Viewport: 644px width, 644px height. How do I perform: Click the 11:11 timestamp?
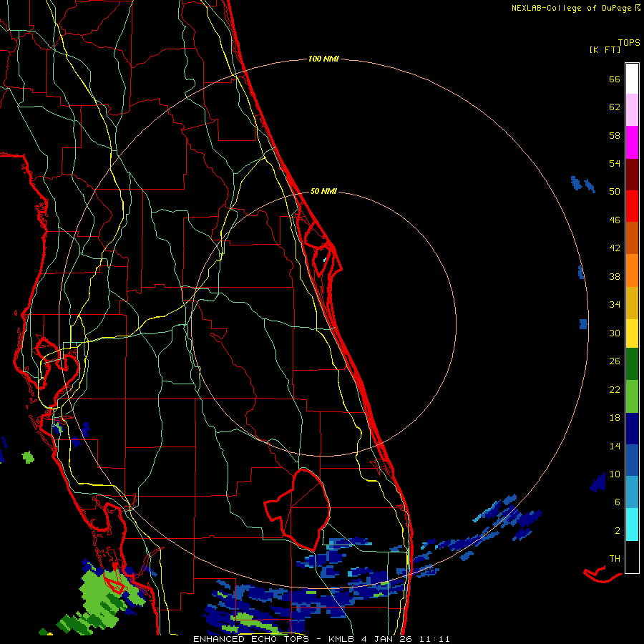tap(435, 639)
